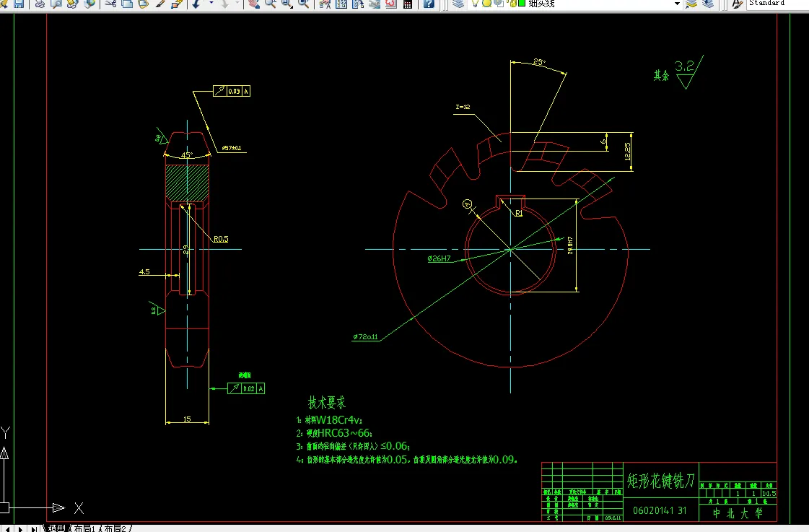Viewport: 809px width, 532px height.
Task: Select the 3.2 surface roughness symbol
Action: [x=688, y=72]
